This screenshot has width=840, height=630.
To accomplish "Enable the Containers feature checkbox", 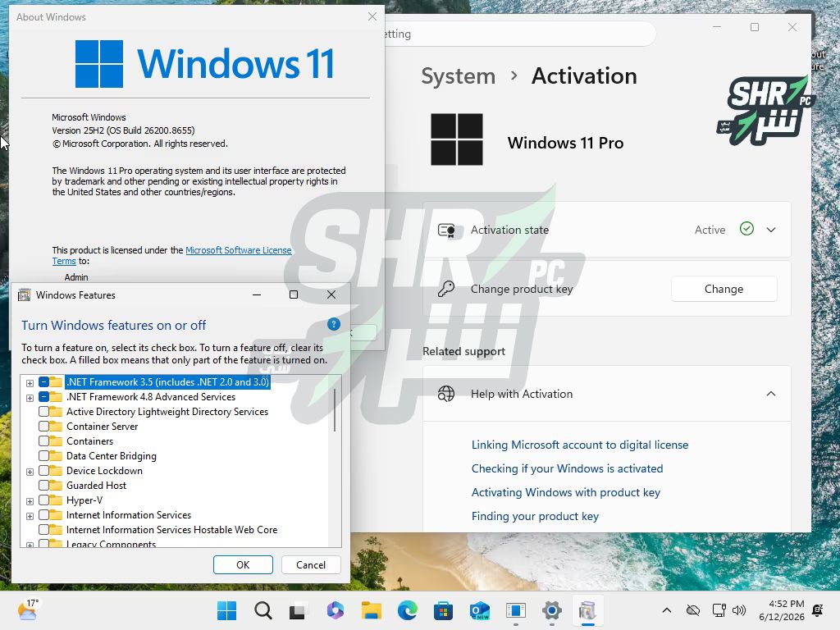I will (x=44, y=441).
